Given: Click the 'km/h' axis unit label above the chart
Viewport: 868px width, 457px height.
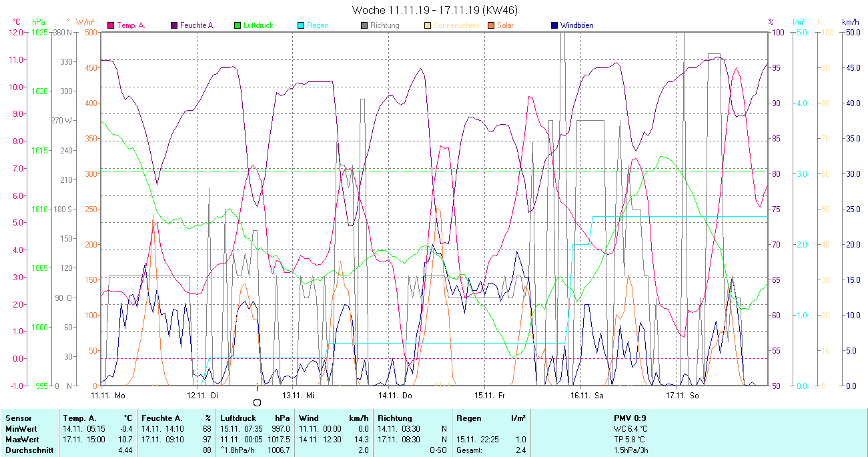Looking at the screenshot, I should point(851,22).
